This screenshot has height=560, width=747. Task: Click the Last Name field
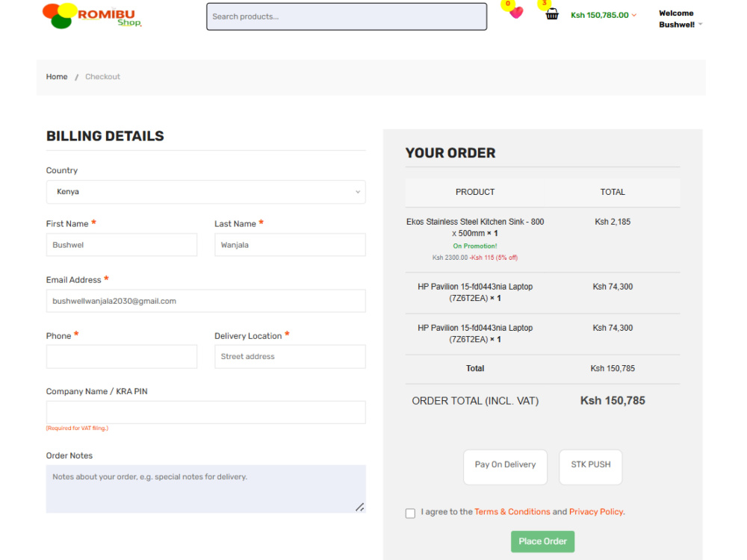[x=290, y=245]
